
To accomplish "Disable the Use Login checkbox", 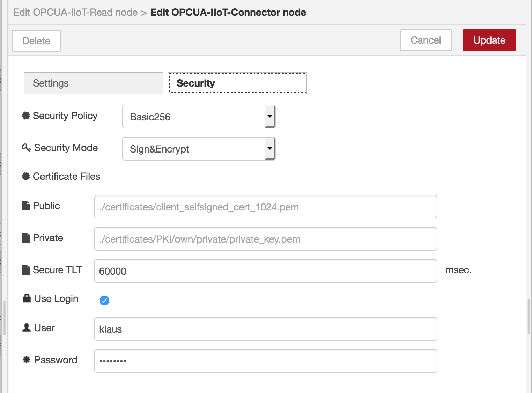I will (104, 300).
